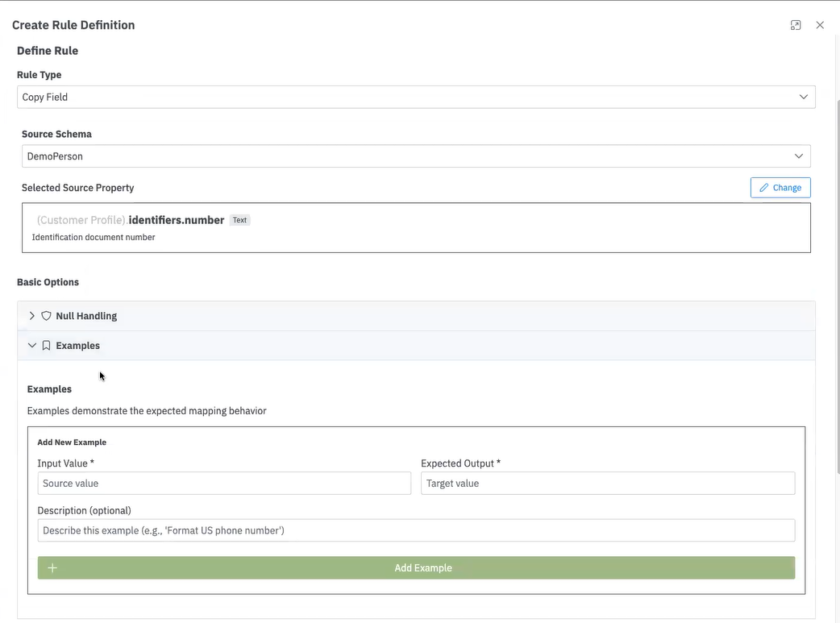Click the plus icon on Add Example bar
The width and height of the screenshot is (840, 623).
(52, 568)
